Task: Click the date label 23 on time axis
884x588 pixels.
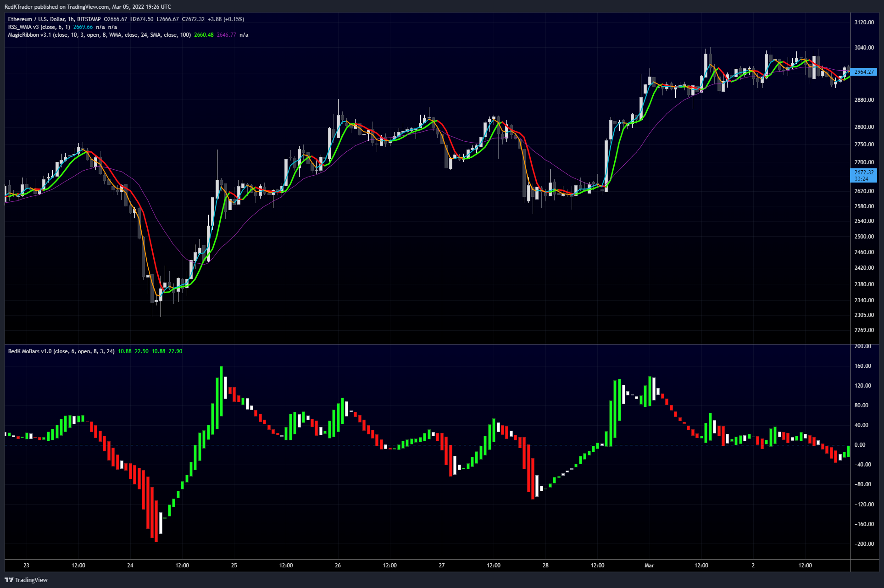Action: point(26,566)
